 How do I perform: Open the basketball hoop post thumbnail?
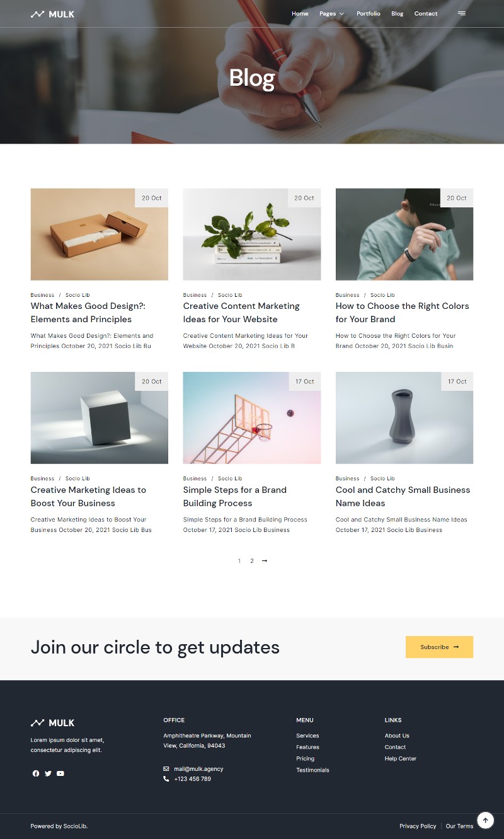click(x=252, y=418)
